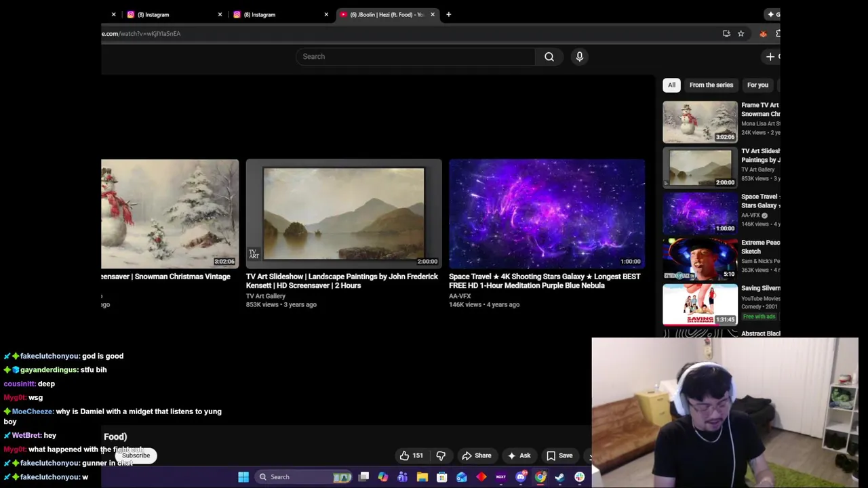Like the video with thumbs-up button
The width and height of the screenshot is (868, 488).
tap(412, 456)
